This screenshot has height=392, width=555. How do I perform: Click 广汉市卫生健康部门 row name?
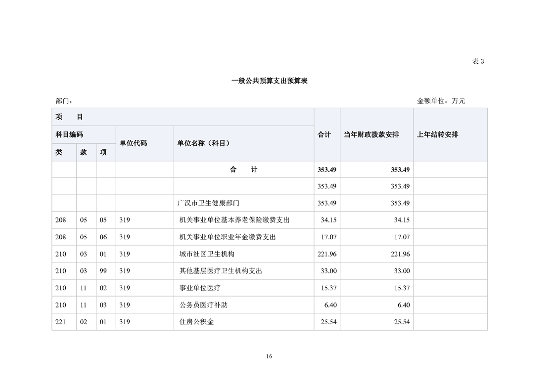208,203
